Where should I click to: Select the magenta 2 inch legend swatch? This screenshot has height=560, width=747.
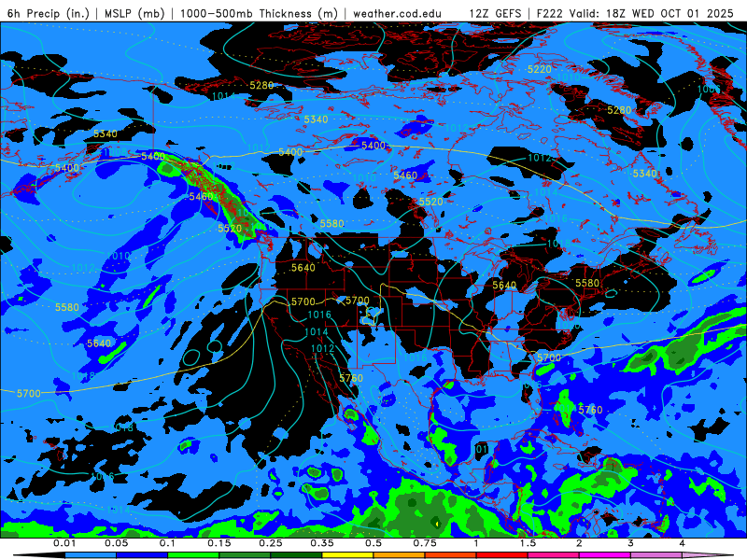(x=605, y=555)
